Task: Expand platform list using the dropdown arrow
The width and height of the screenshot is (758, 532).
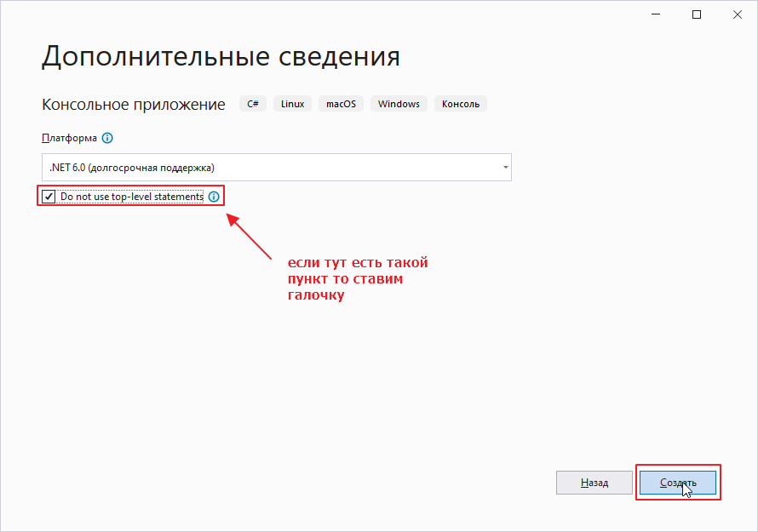Action: coord(505,168)
